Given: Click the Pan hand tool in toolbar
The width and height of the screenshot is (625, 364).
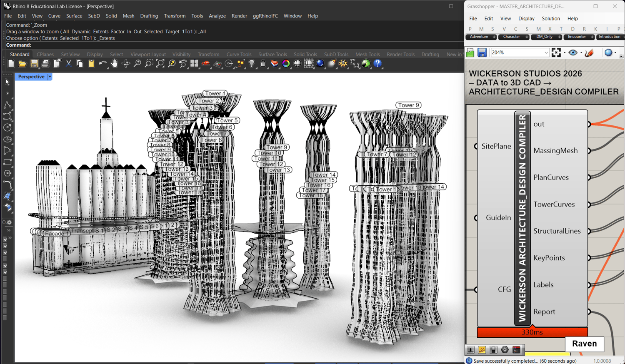Looking at the screenshot, I should (x=114, y=64).
